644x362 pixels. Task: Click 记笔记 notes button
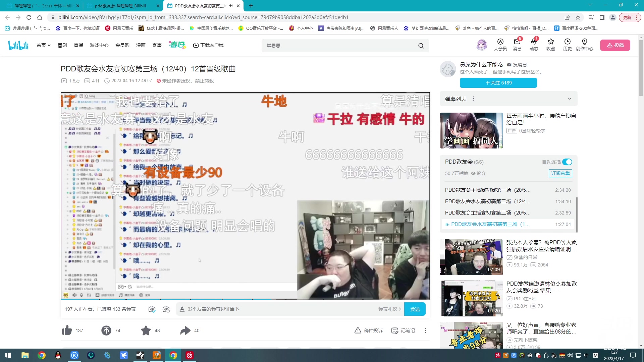(x=403, y=330)
